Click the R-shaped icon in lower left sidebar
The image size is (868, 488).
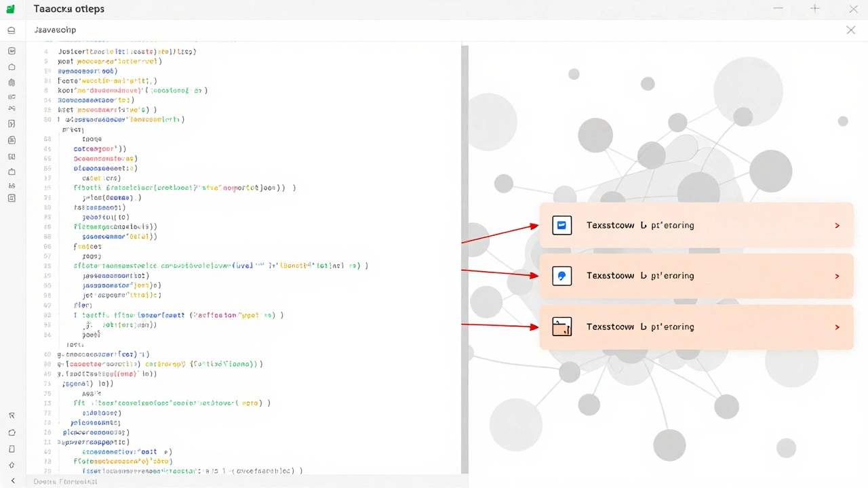pos(12,415)
